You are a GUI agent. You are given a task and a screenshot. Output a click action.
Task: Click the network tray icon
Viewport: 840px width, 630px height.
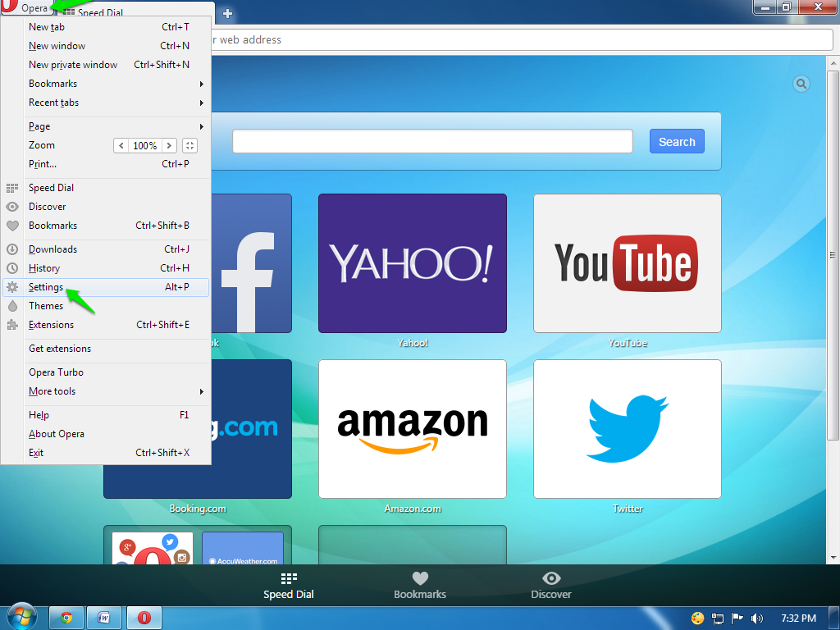[x=718, y=619]
